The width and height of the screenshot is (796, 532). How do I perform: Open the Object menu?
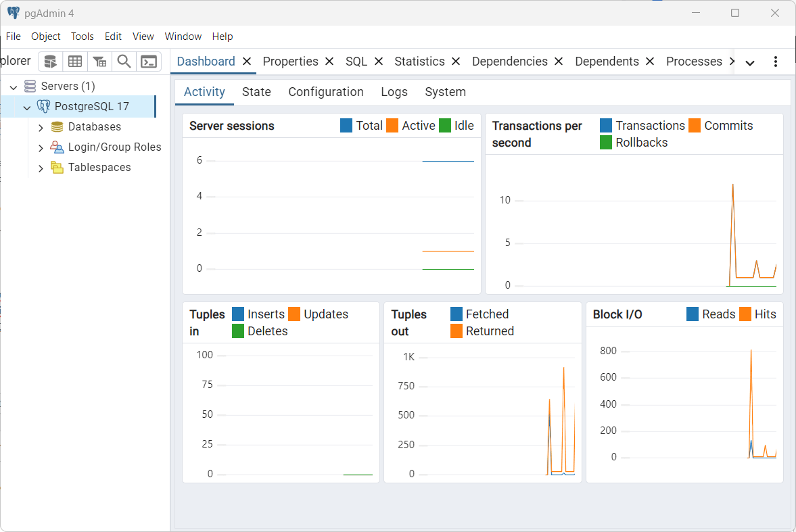point(46,37)
